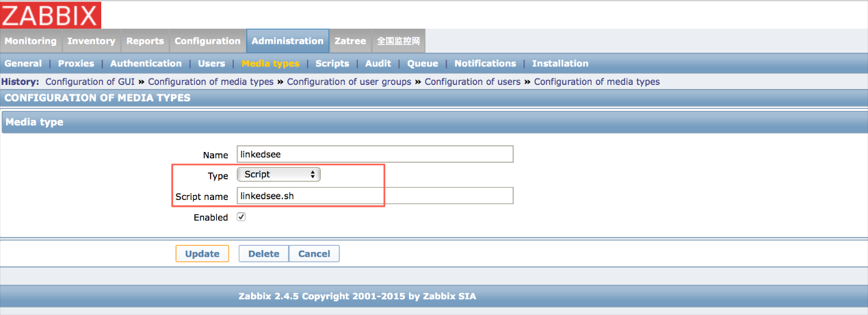Click the ZABBIX logo
Screen dimensions: 868x315
(51, 14)
